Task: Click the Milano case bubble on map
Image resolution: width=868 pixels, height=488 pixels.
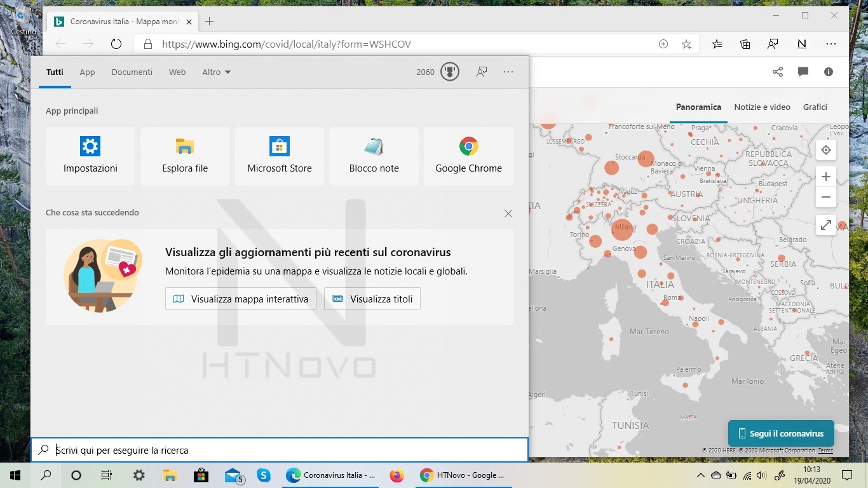Action: (622, 229)
